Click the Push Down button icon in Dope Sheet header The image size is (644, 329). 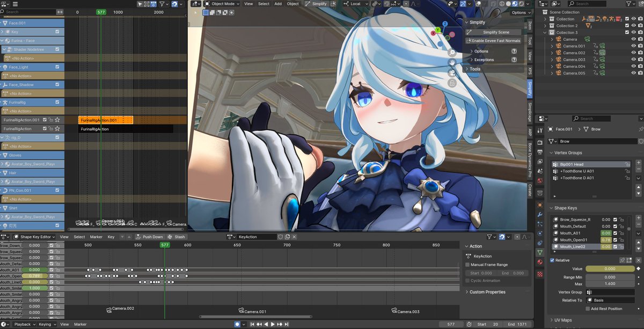coord(138,237)
